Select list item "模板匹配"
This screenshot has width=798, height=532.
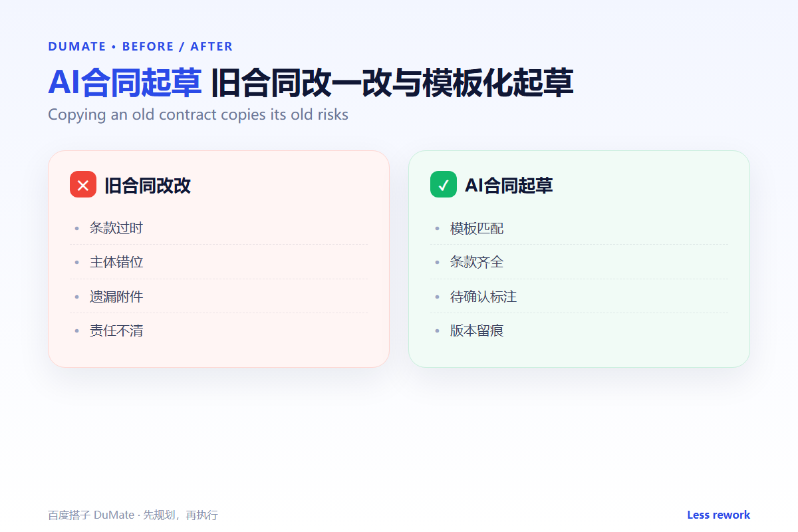tap(477, 228)
